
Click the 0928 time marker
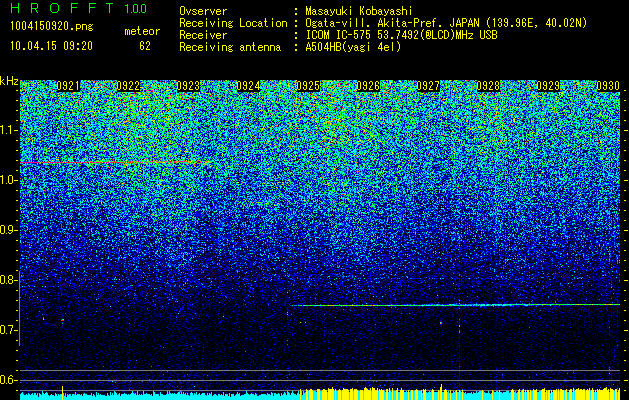(488, 86)
